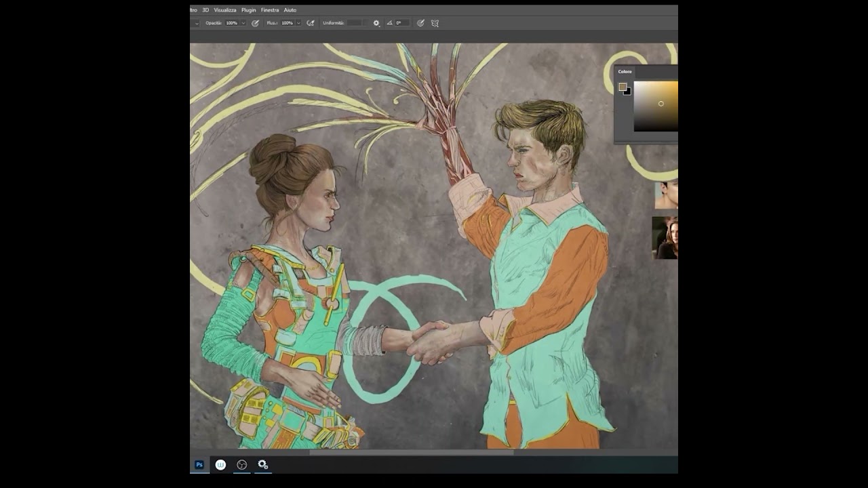
Task: Toggle pressure for opacity icon
Action: click(x=256, y=23)
